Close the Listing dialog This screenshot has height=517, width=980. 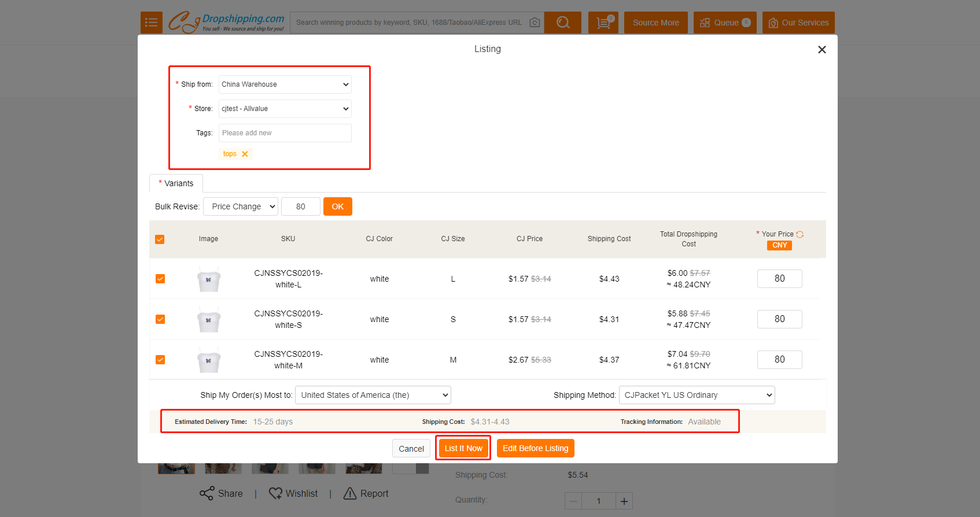pos(821,50)
